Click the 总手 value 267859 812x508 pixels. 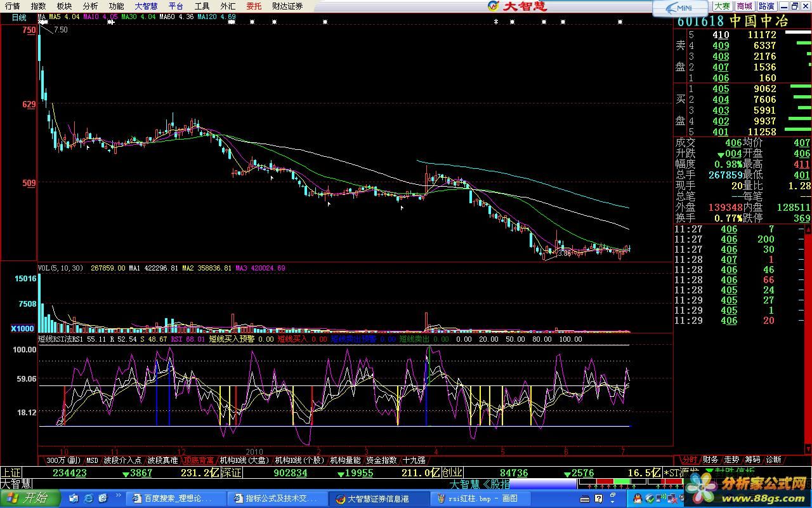point(725,175)
